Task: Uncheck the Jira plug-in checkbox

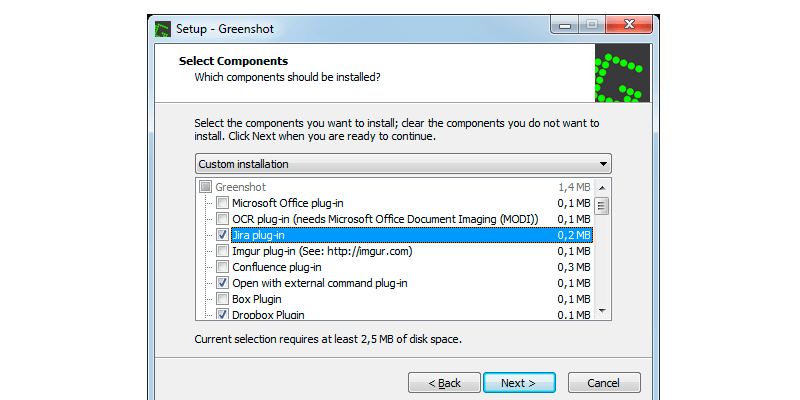Action: [222, 235]
